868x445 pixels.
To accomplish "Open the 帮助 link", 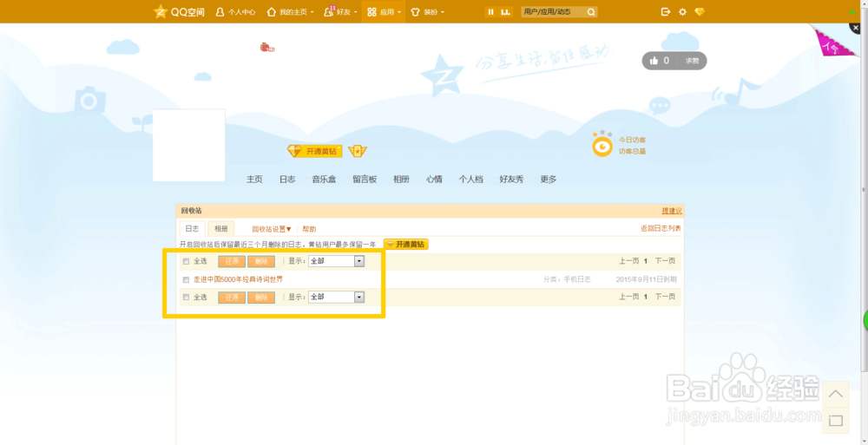I will (x=310, y=229).
